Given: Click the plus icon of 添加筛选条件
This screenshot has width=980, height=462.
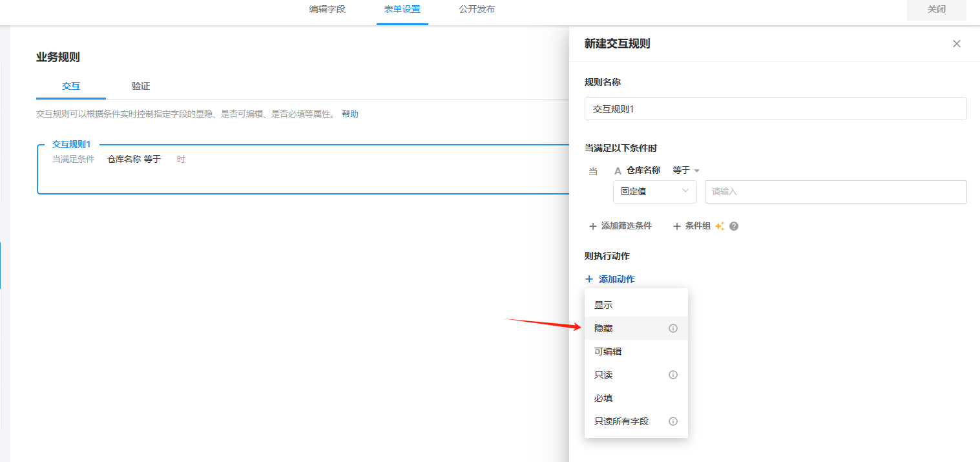Looking at the screenshot, I should (x=592, y=226).
